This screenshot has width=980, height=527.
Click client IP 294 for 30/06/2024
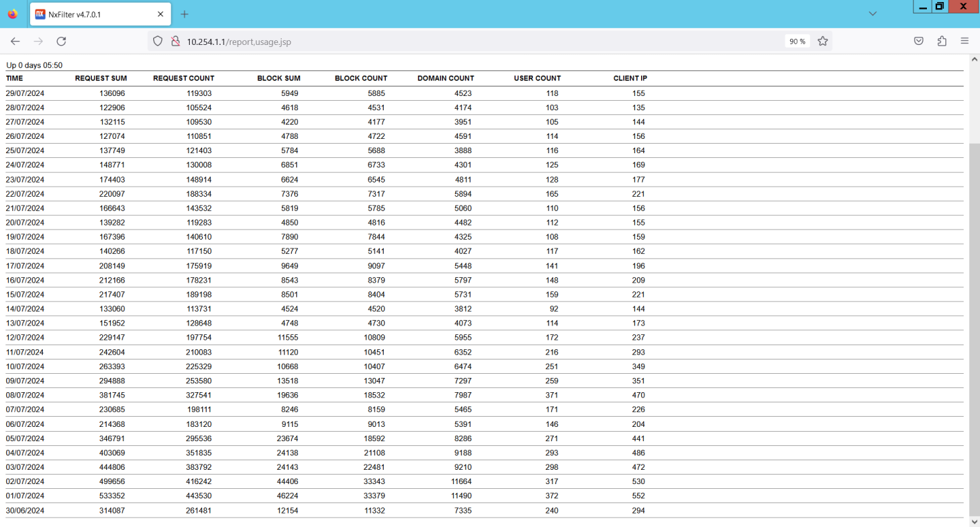638,511
